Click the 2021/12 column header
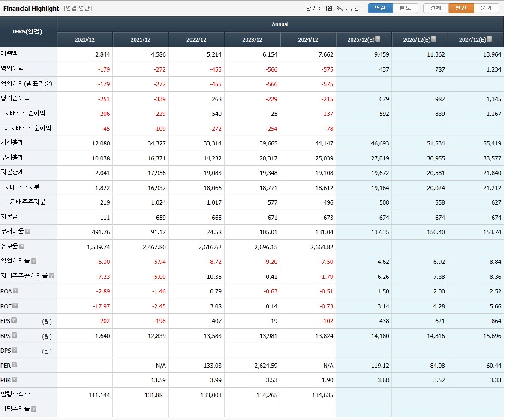 pyautogui.click(x=141, y=39)
